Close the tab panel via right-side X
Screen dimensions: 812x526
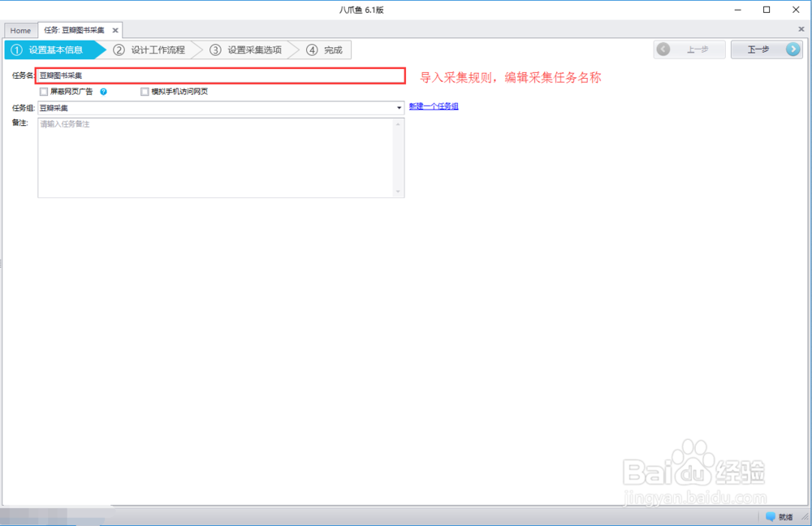click(x=801, y=29)
